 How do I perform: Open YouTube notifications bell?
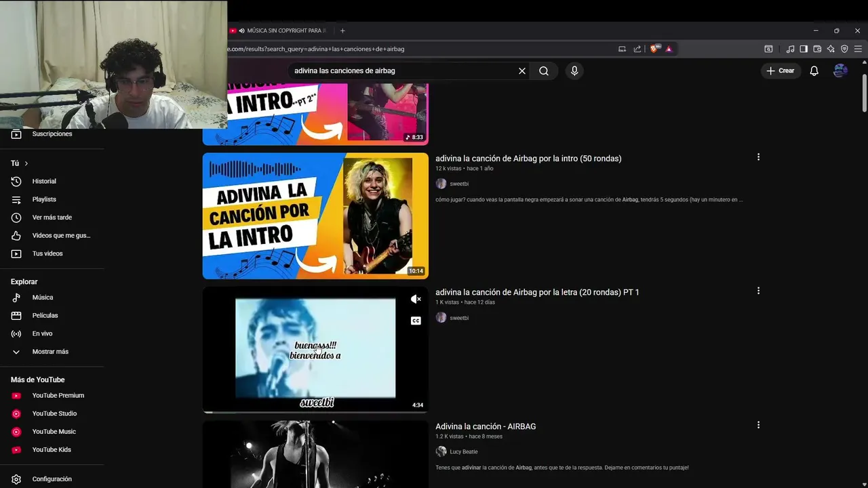click(814, 70)
